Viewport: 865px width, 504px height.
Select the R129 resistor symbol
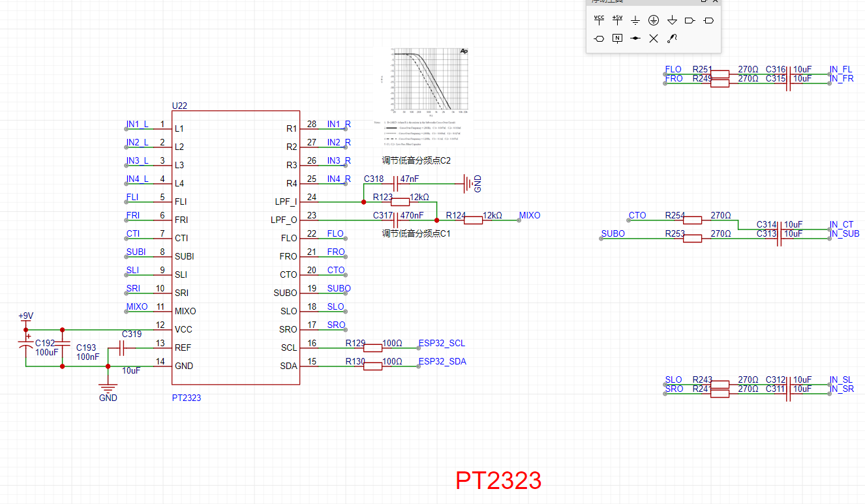click(372, 348)
